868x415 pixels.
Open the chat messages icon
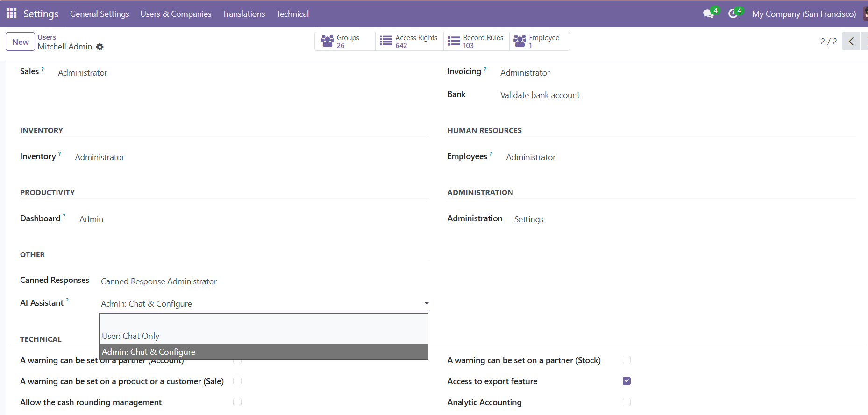[708, 14]
